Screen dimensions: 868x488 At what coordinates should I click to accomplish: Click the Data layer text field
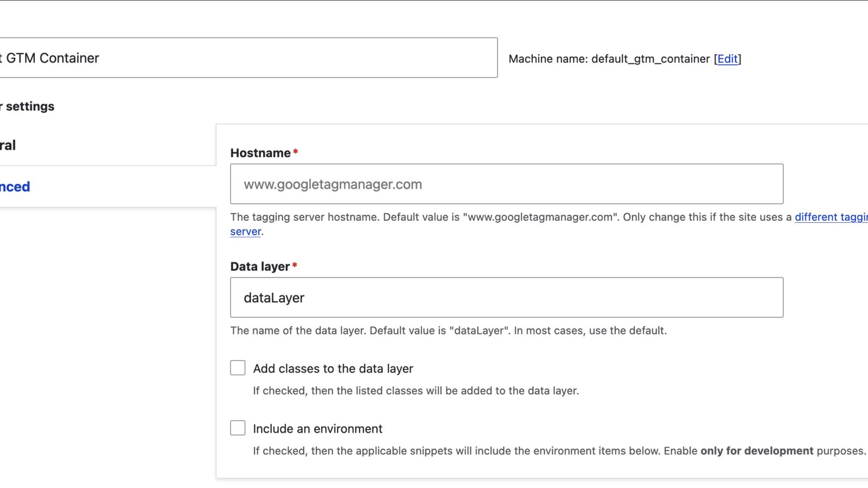coord(506,298)
